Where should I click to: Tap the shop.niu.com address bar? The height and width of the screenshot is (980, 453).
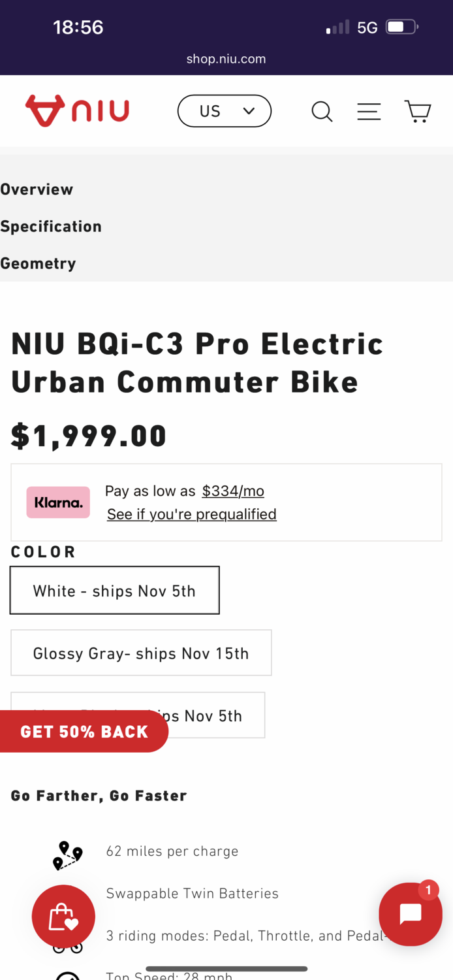tap(226, 59)
